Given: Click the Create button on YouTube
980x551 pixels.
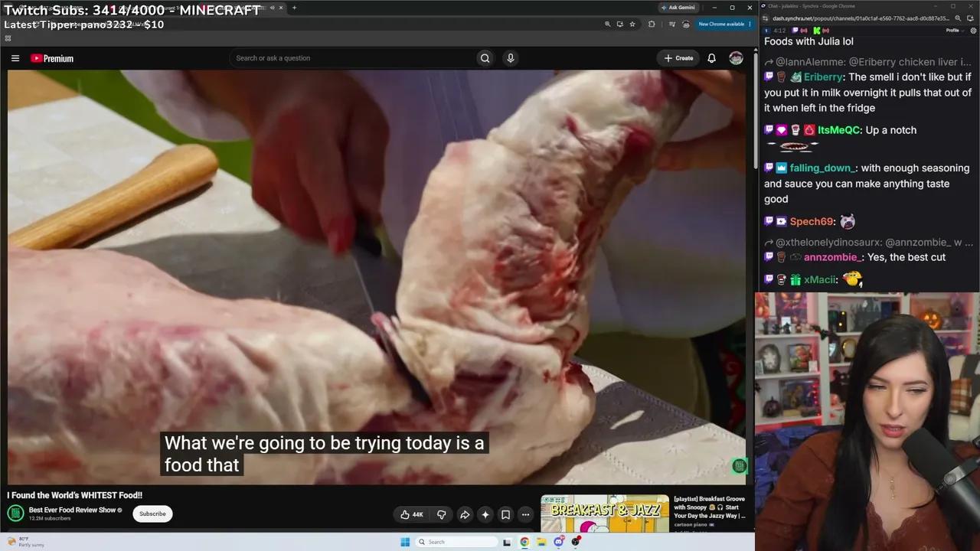Looking at the screenshot, I should click(678, 58).
